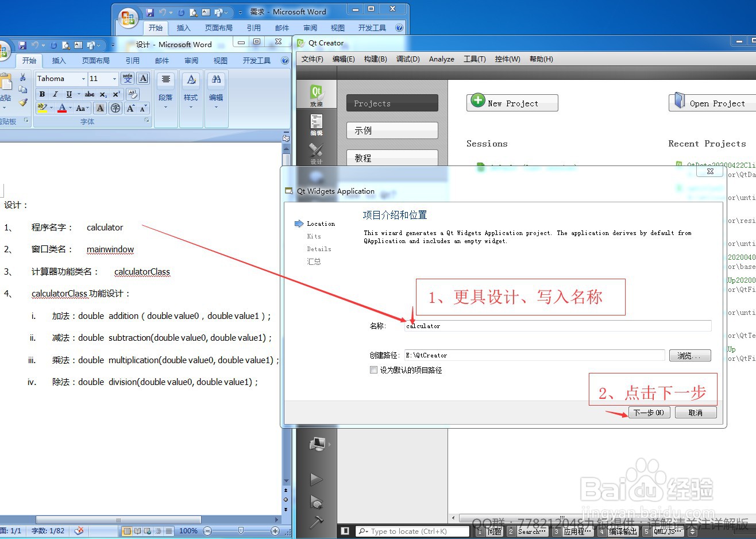
Task: Click 示例 button in Qt Creator welcome
Action: 392,130
